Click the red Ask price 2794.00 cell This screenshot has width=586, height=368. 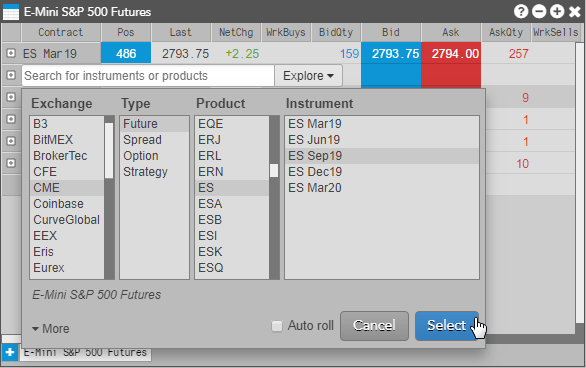[451, 53]
